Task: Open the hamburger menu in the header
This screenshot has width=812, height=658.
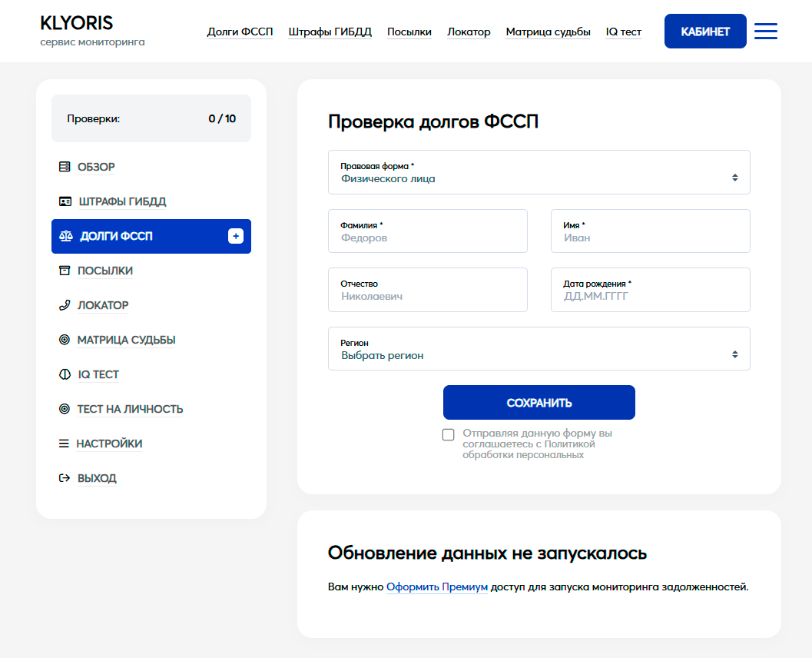Action: (765, 32)
